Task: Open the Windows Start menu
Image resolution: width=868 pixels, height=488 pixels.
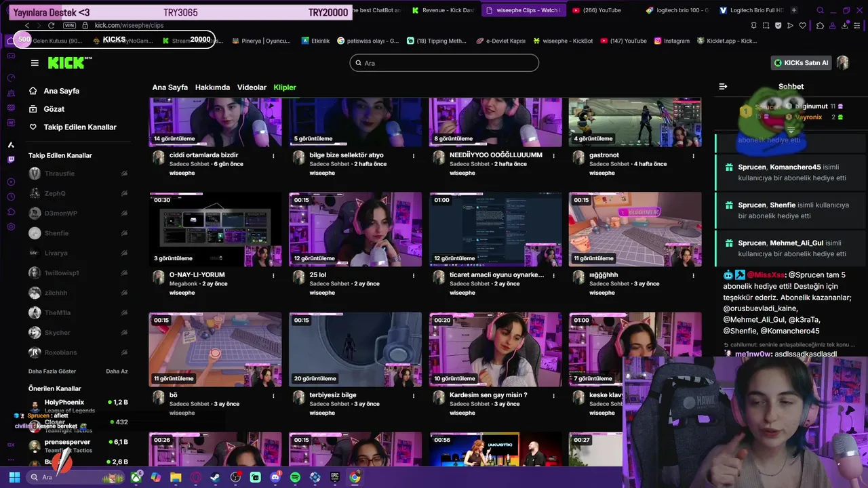Action: 14,477
